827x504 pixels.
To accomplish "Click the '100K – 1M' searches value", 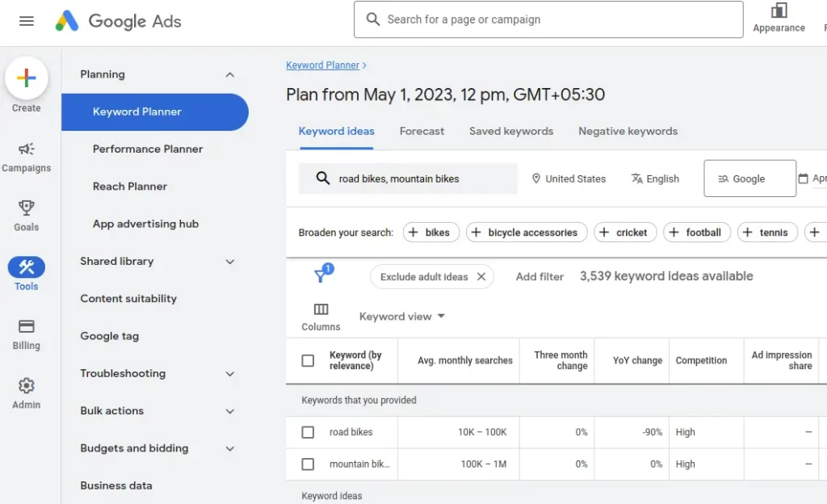I will pos(483,464).
